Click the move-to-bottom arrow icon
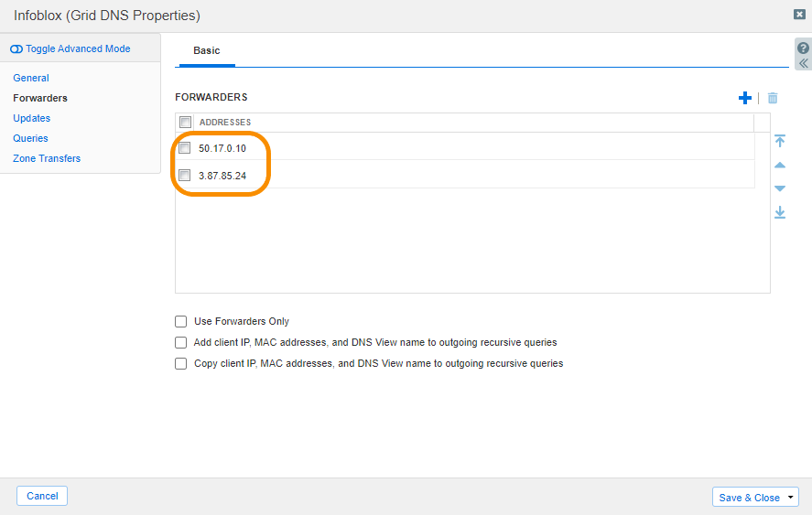This screenshot has width=812, height=515. 780,212
